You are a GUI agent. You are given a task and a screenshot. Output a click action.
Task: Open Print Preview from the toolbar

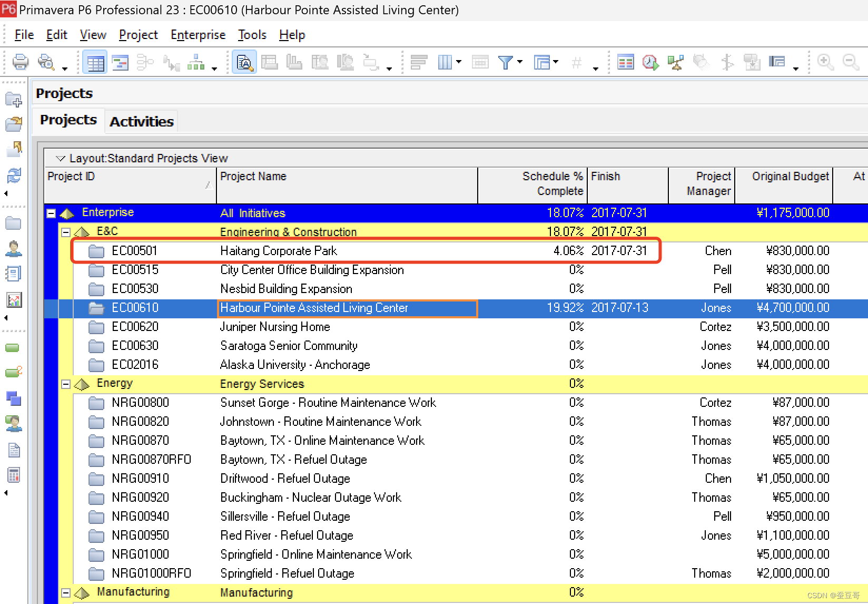[x=46, y=62]
